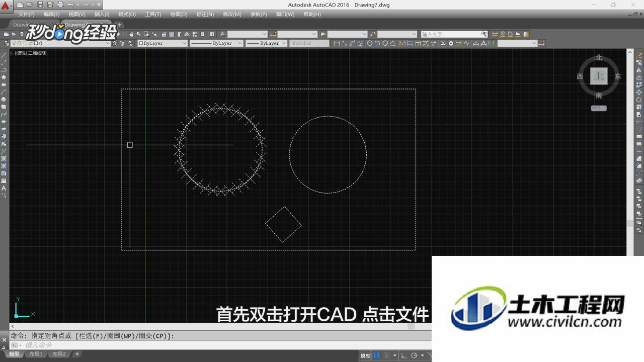The height and width of the screenshot is (362, 644).
Task: Click the 上 face on the ViewCube
Action: point(599,76)
